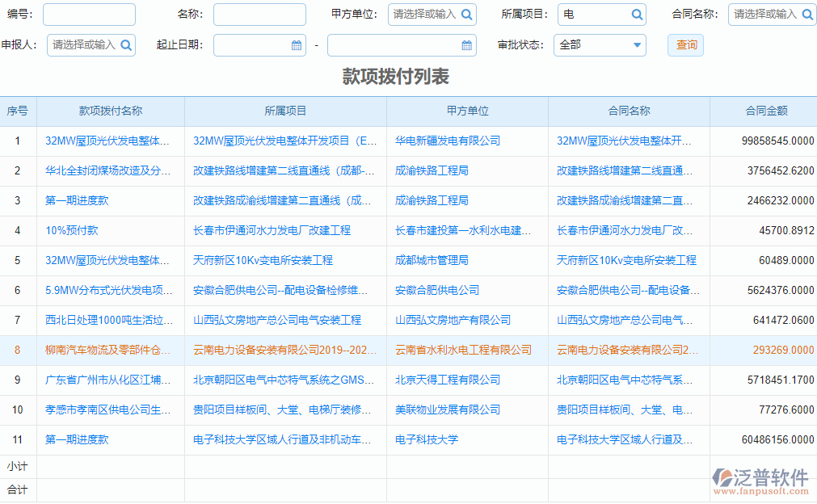
Task: Open the end date calendar picker
Action: 467,45
